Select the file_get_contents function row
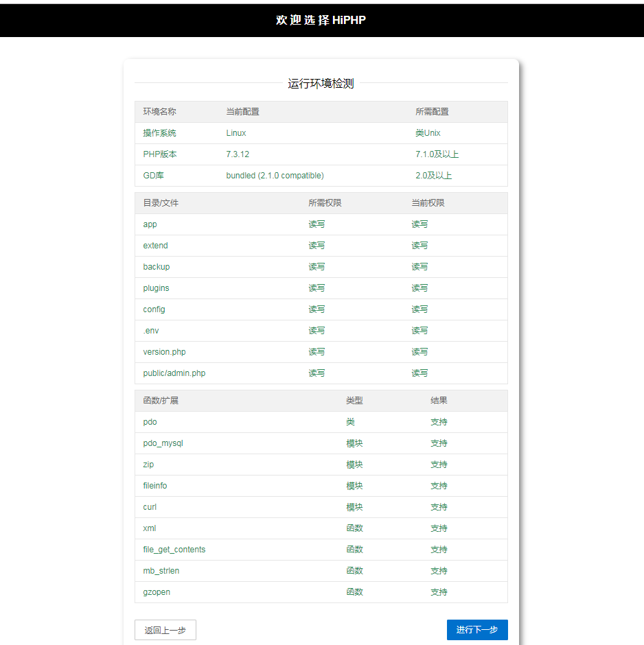644x645 pixels. (321, 550)
